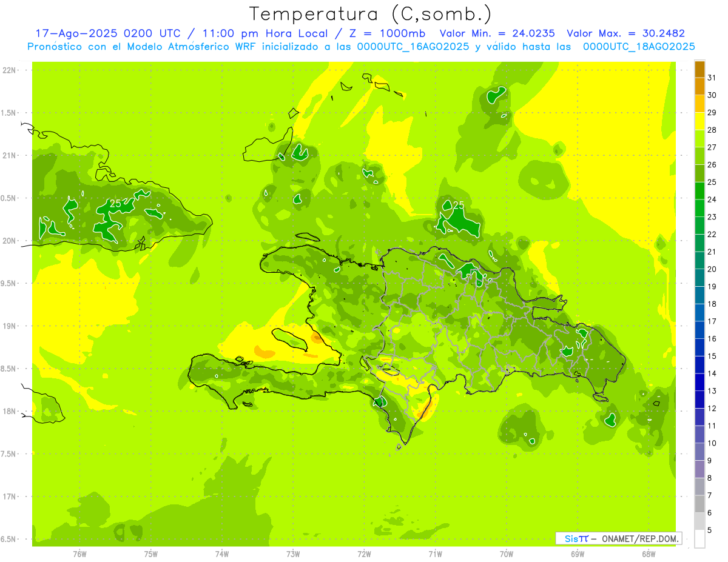Click the topmost dark orange legend swatch above 31
The height and width of the screenshot is (562, 728).
point(699,70)
